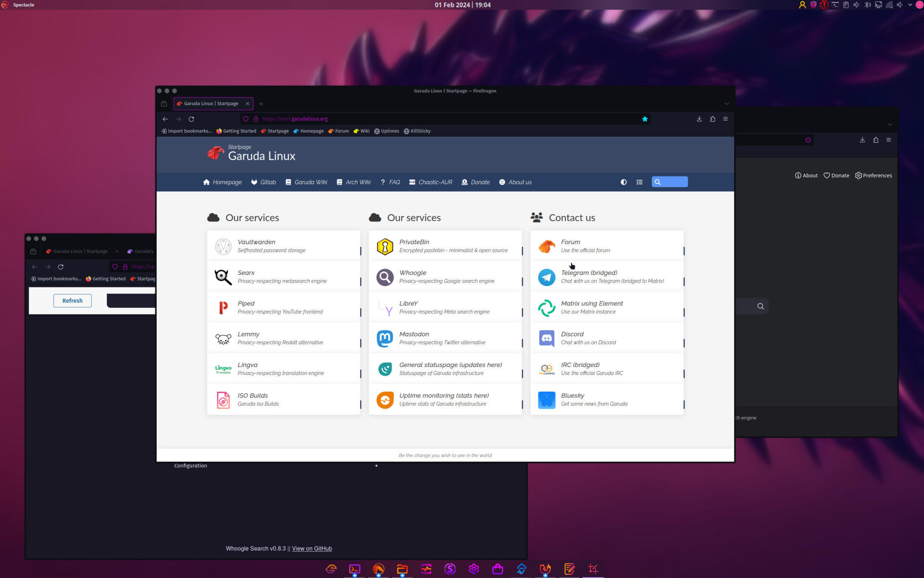This screenshot has width=924, height=578.
Task: Toggle dark mode on the Garuda startpage
Action: 624,182
